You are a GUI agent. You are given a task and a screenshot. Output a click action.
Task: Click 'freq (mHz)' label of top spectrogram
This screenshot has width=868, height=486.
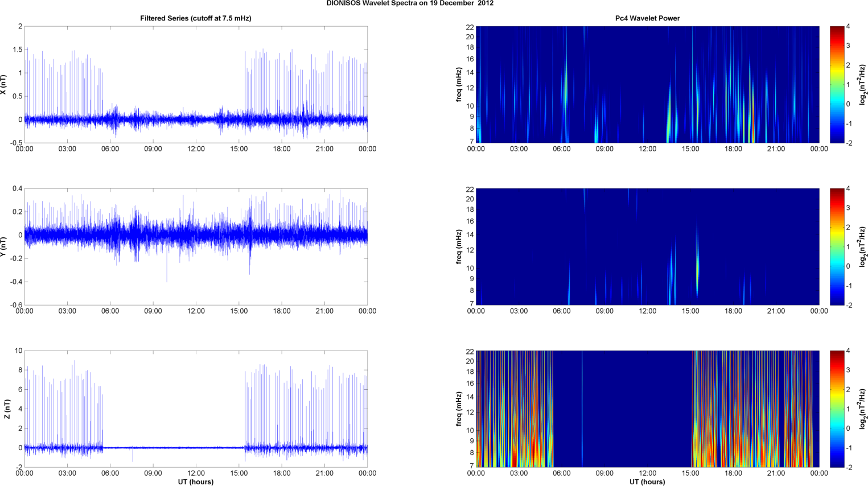(x=459, y=85)
